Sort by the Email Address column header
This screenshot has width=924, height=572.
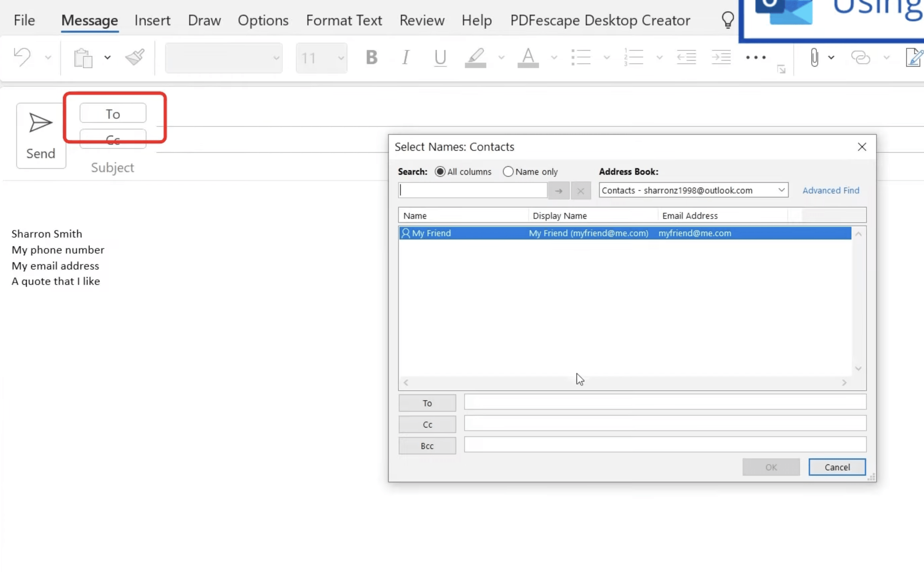[722, 215]
